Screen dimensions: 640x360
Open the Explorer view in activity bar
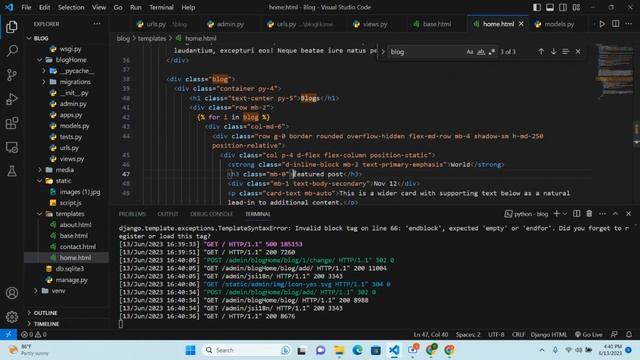(x=12, y=27)
